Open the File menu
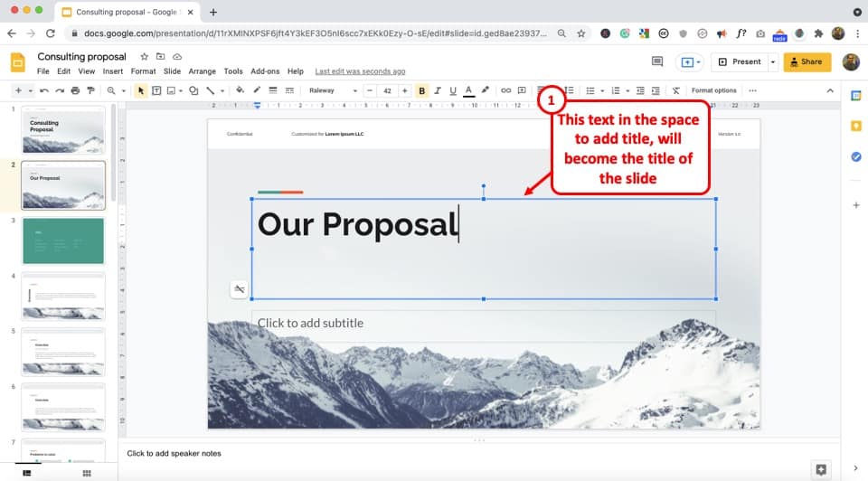868x481 pixels. (x=43, y=71)
